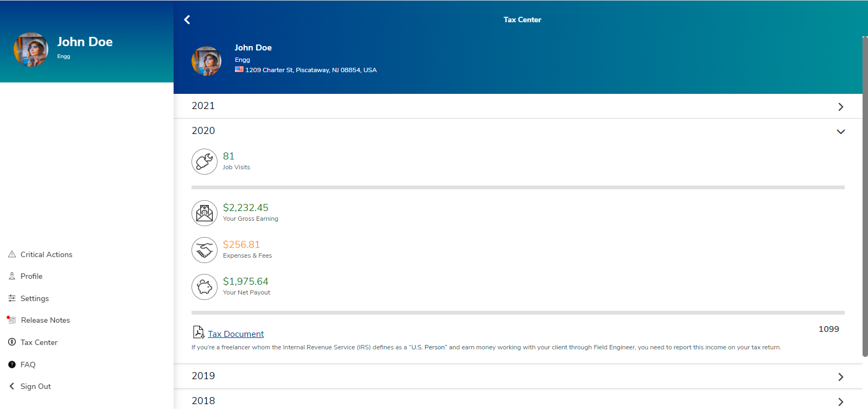Image resolution: width=868 pixels, height=409 pixels.
Task: Expand the 2018 tax year row
Action: pyautogui.click(x=518, y=400)
